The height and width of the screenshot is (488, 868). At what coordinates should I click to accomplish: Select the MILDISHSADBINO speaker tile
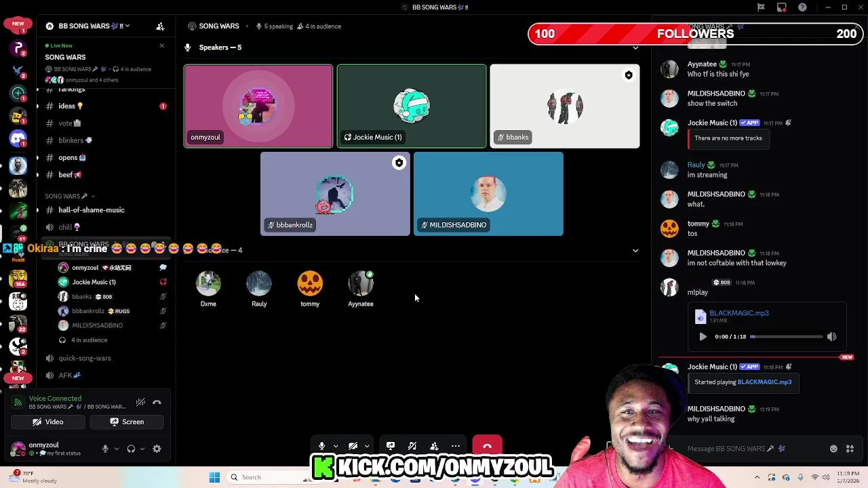click(x=488, y=194)
